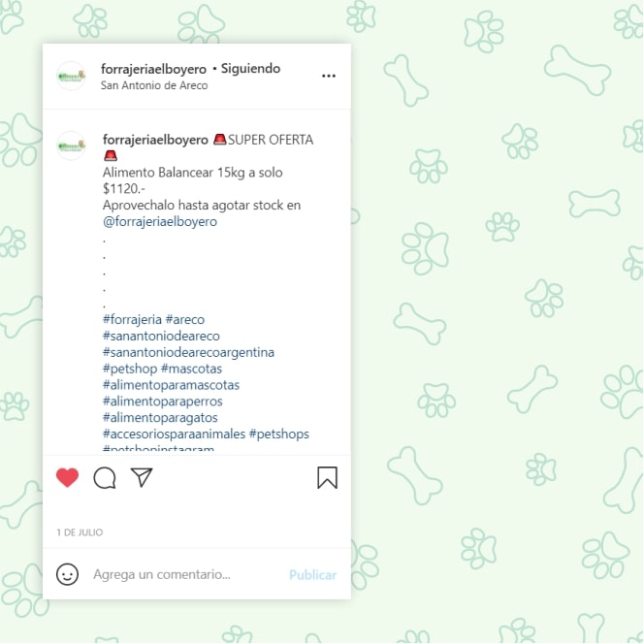Open the three-dot more options menu
Image resolution: width=644 pixels, height=644 pixels.
329,76
